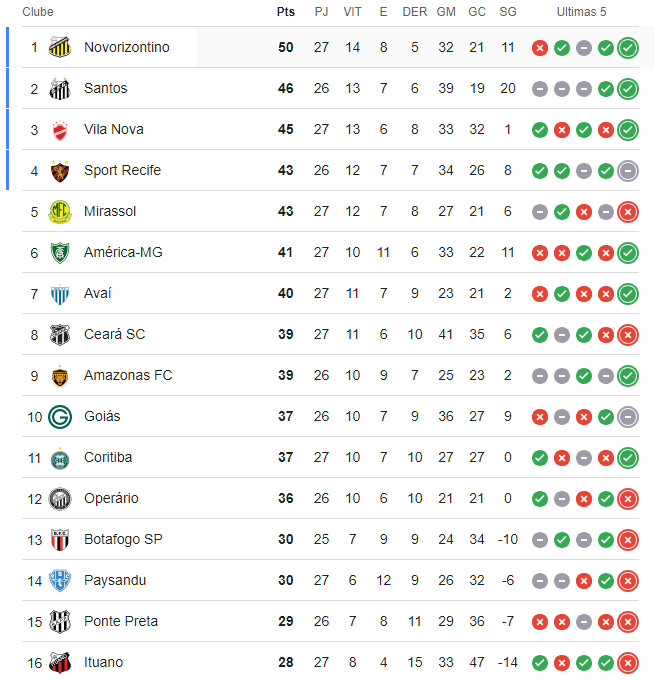Screen dimensions: 655x680
Task: Click the América-MG crest icon
Action: click(60, 252)
